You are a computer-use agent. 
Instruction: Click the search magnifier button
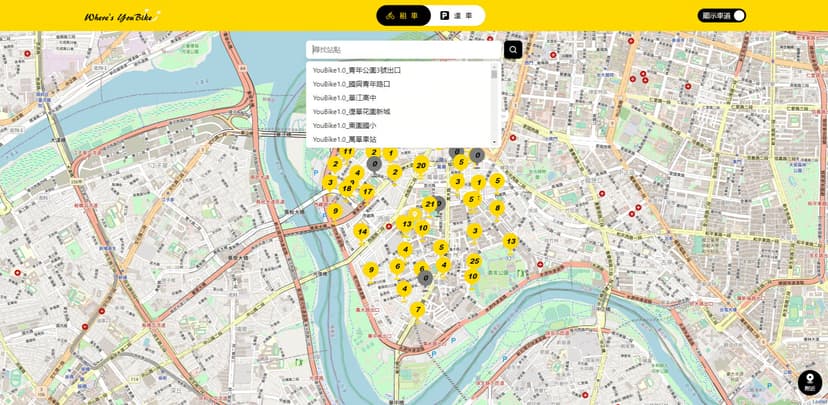point(513,49)
